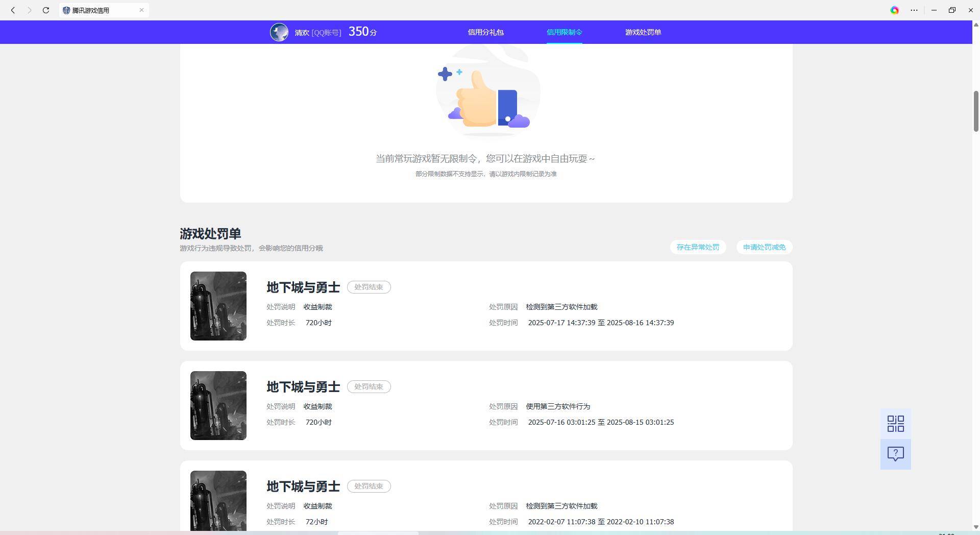Open first 地下城与勇士 game thumbnail

218,306
